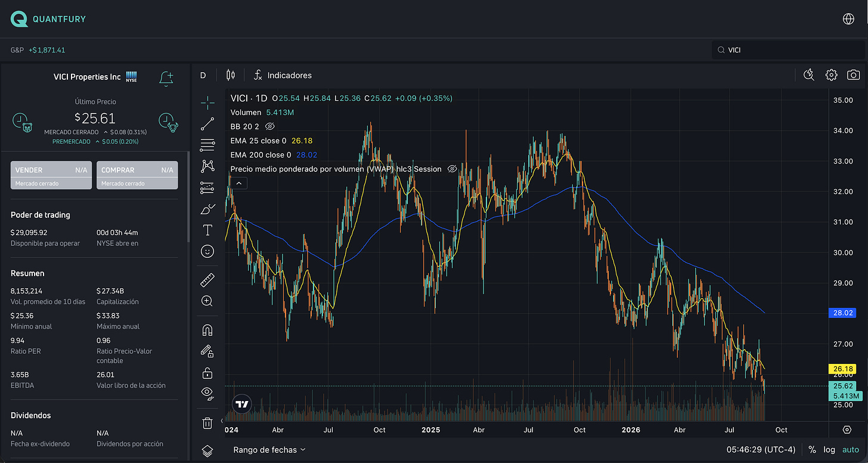Add a price alert with bell icon
Viewport: 868px width, 463px height.
[x=166, y=78]
